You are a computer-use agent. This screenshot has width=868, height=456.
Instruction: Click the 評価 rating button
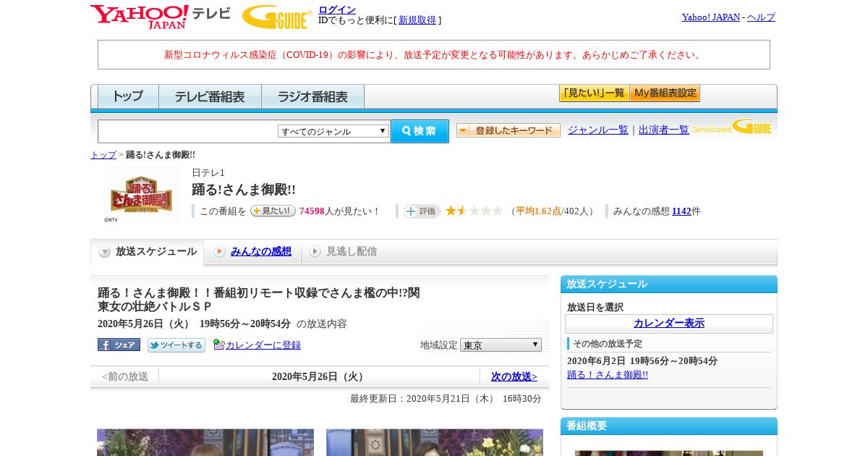click(422, 211)
